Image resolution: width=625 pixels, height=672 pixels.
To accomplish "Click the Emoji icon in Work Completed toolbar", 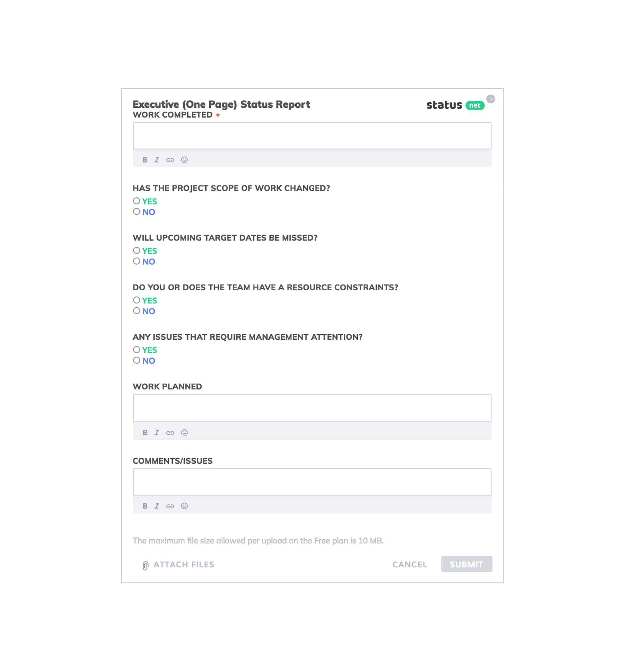I will point(184,160).
